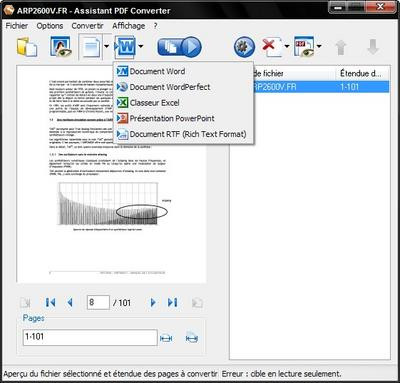Click the Étendue d... column header

363,74
